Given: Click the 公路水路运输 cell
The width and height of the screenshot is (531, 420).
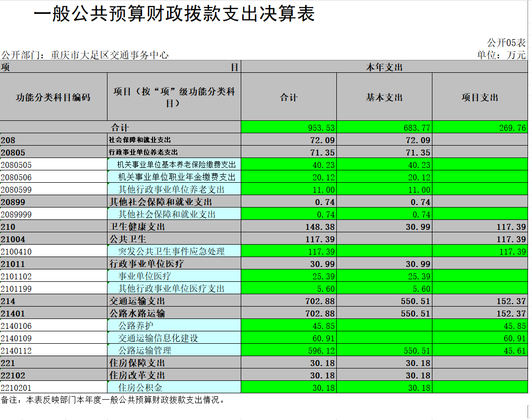Looking at the screenshot, I should (x=174, y=314).
